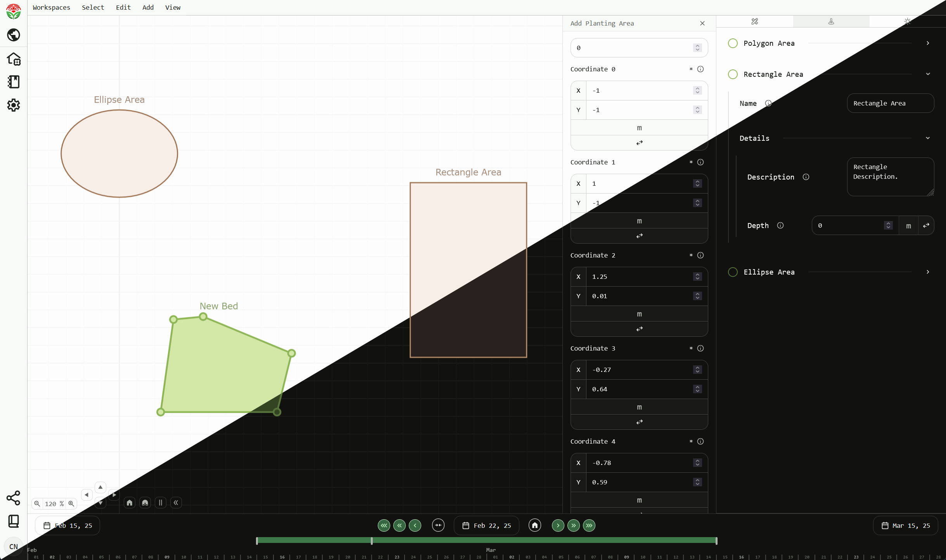Toggle the Ellipse Area circle

point(733,272)
